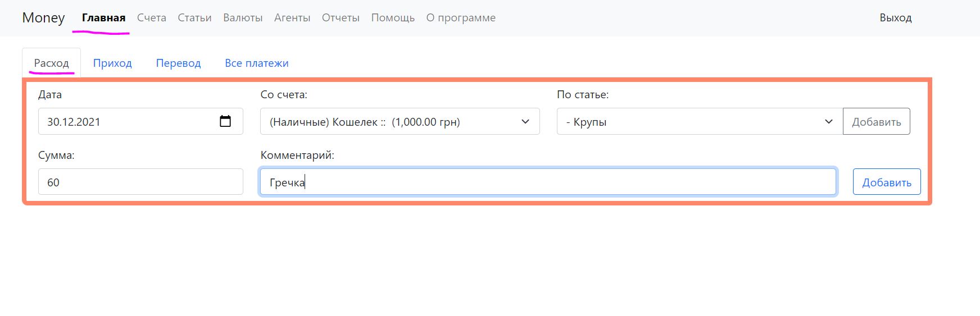Open the Отчеты page
Viewport: 980px width, 316px height.
tap(341, 18)
